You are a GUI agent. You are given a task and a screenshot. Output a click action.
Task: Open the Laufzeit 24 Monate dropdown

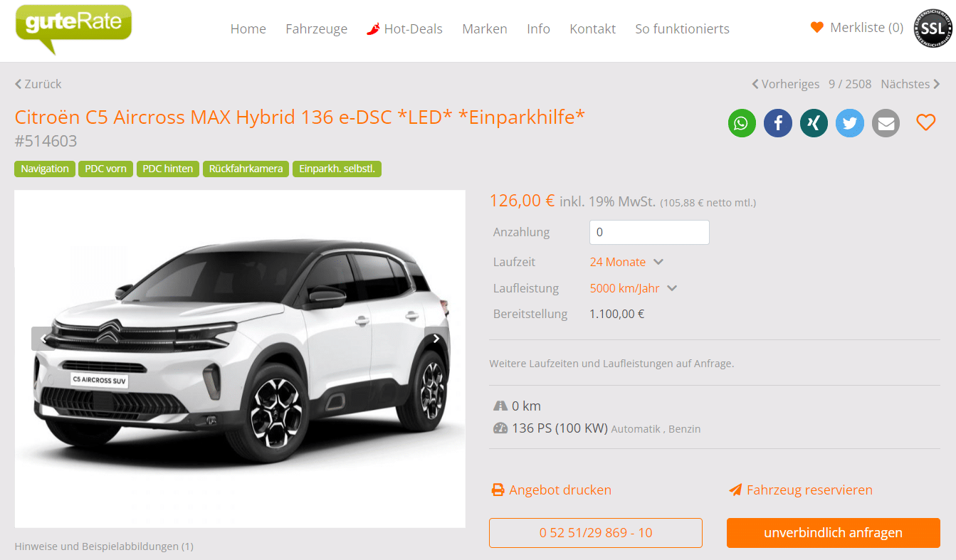coord(626,262)
